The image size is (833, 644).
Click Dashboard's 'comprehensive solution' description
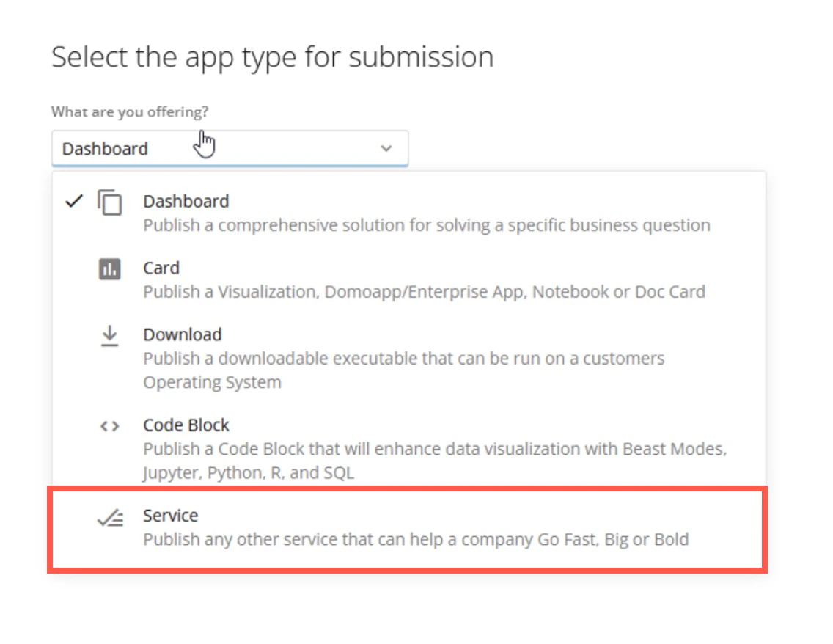click(427, 225)
